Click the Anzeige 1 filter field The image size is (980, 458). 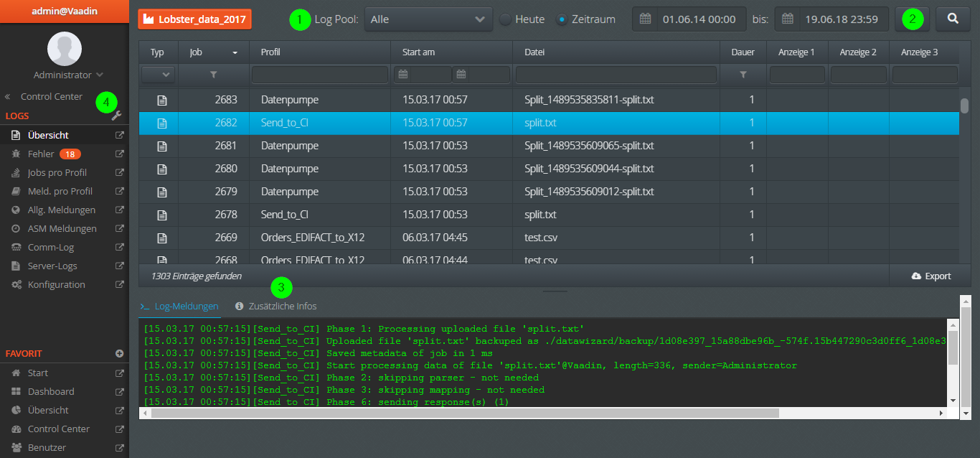797,75
